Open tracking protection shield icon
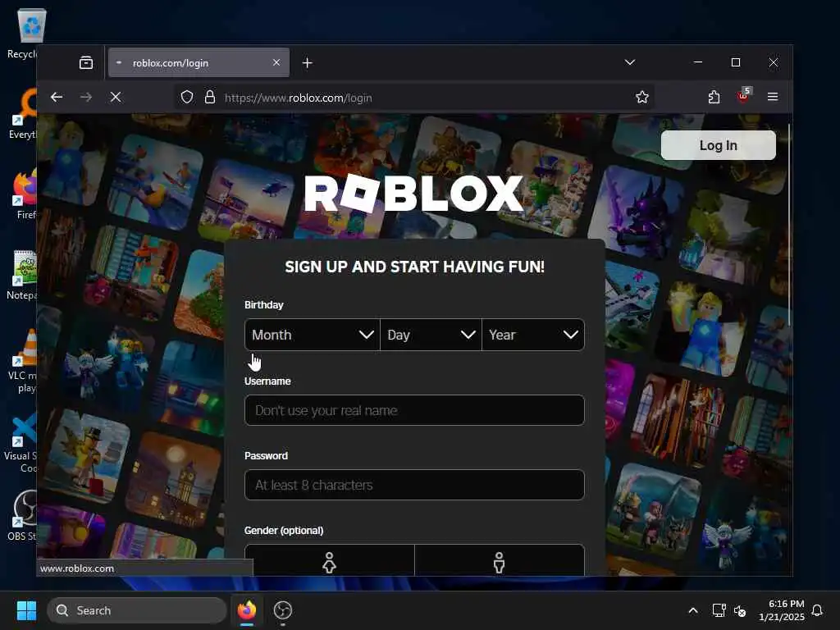This screenshot has height=630, width=840. 186,97
